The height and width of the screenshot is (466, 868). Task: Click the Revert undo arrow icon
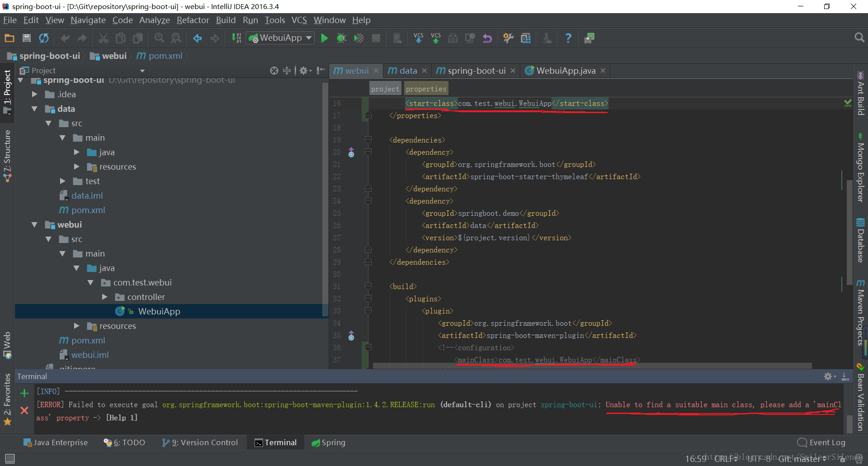(x=487, y=38)
